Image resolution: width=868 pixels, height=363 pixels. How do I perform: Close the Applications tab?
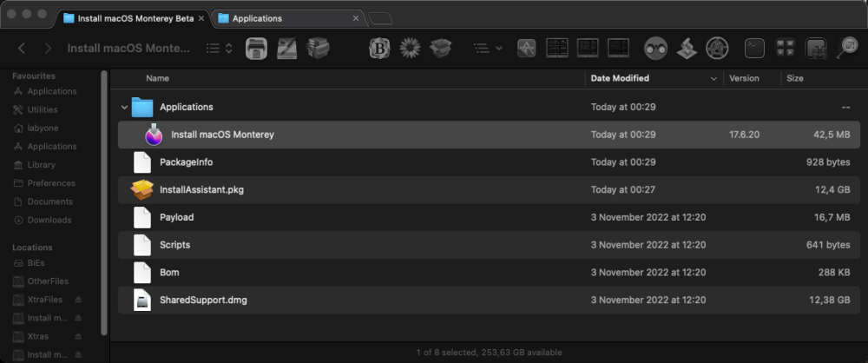356,18
